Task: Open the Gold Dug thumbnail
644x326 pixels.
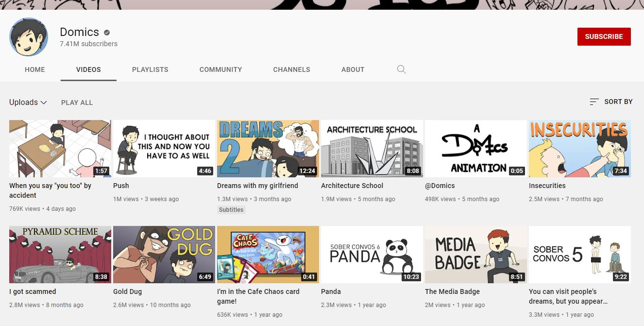Action: point(164,255)
